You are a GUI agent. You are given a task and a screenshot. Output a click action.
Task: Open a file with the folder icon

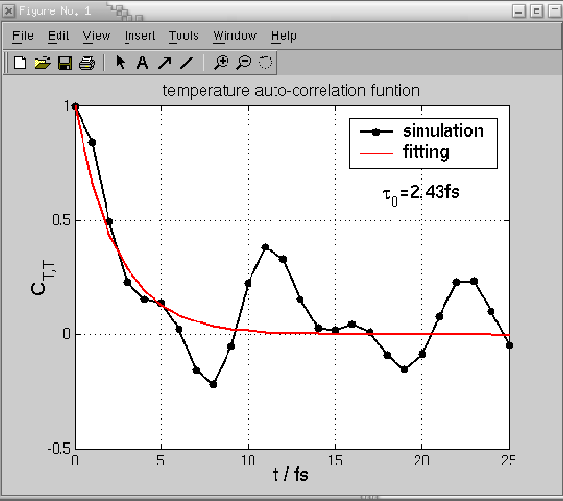pyautogui.click(x=42, y=62)
